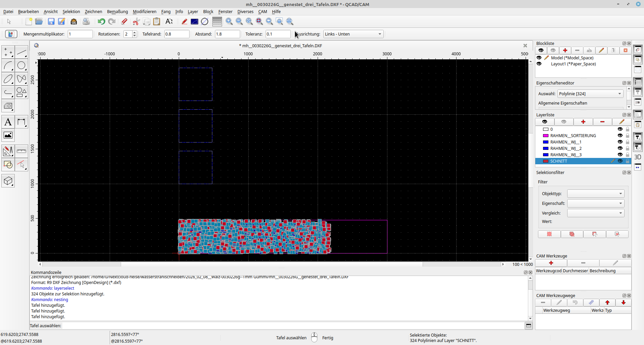
Task: Open the Fang menu
Action: point(166,11)
